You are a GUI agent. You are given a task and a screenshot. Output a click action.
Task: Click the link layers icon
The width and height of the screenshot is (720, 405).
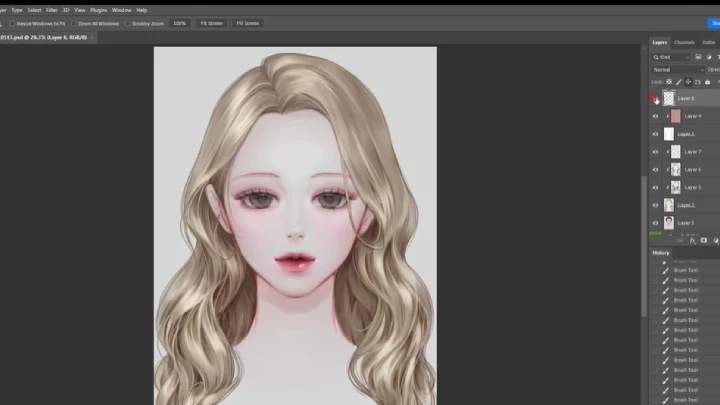(680, 240)
